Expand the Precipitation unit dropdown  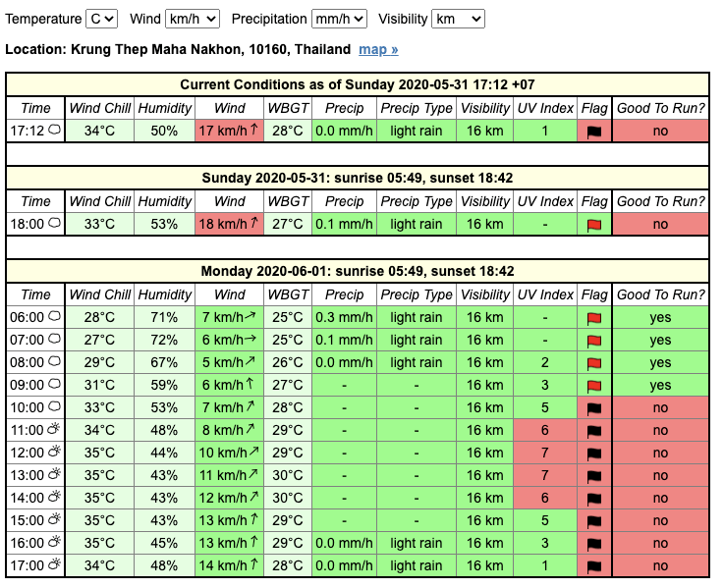339,19
